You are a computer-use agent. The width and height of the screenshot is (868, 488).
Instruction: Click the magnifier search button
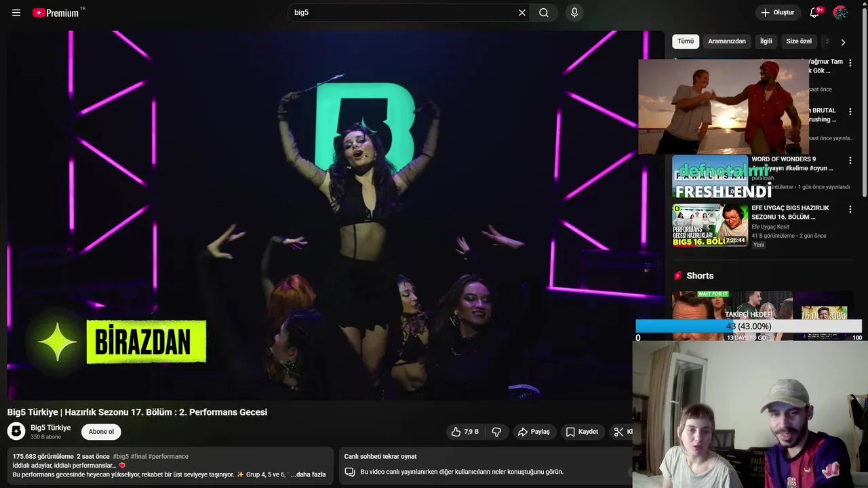coord(544,13)
